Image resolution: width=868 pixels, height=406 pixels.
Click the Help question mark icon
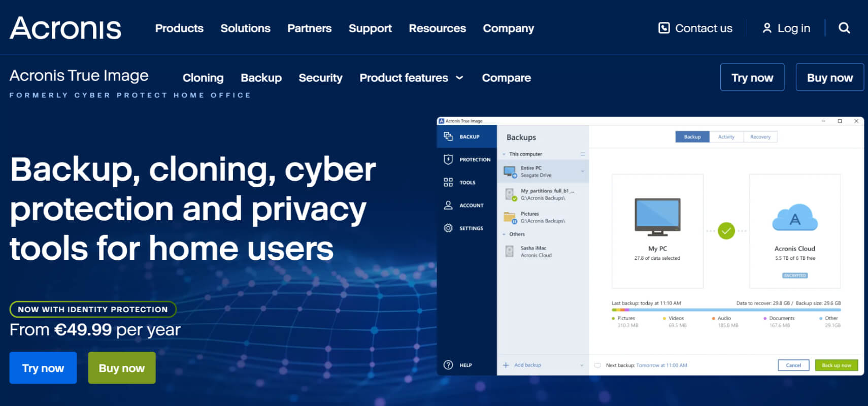pyautogui.click(x=448, y=365)
